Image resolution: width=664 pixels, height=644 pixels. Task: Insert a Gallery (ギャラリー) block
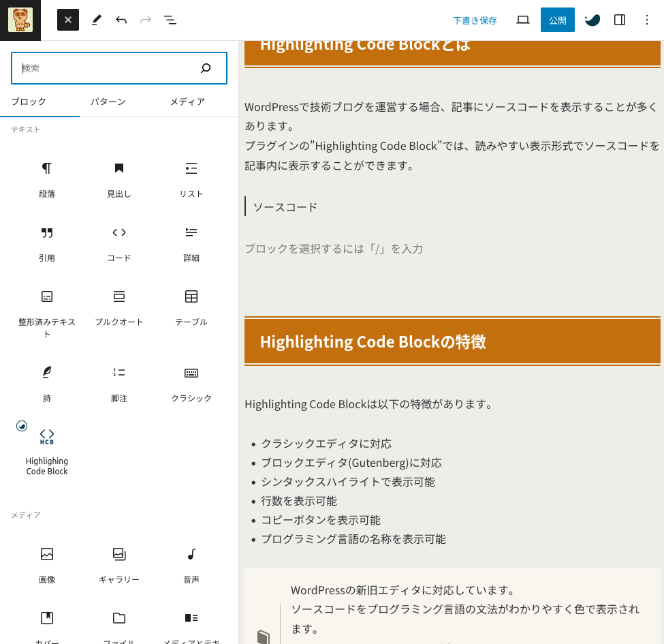pyautogui.click(x=119, y=565)
